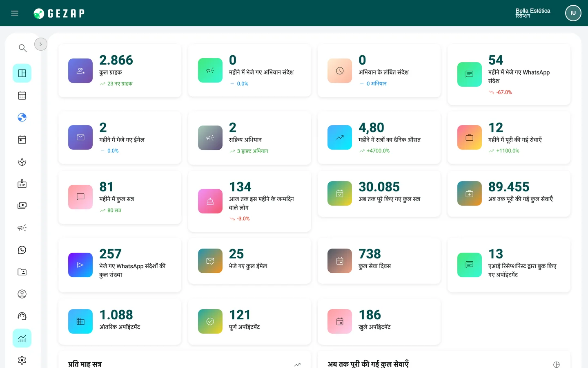The image size is (588, 368).
Task: Open the WhatsApp icon in sidebar
Action: (22, 250)
